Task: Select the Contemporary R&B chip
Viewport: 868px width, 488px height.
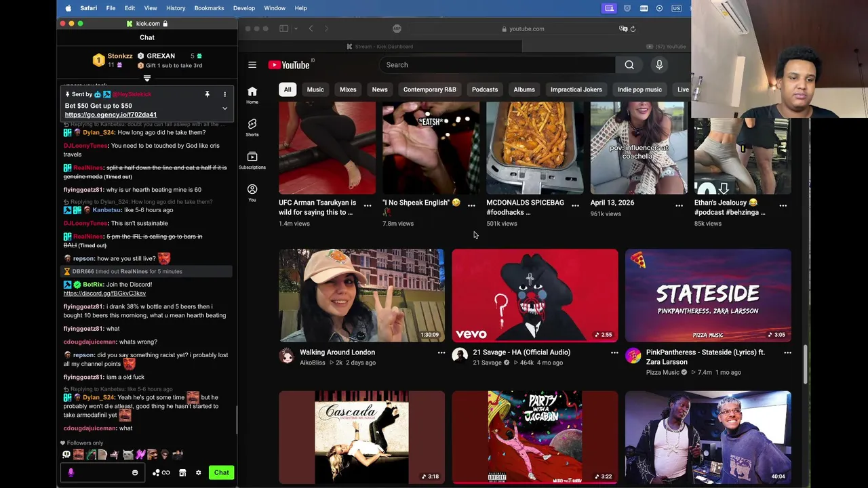Action: 430,89
